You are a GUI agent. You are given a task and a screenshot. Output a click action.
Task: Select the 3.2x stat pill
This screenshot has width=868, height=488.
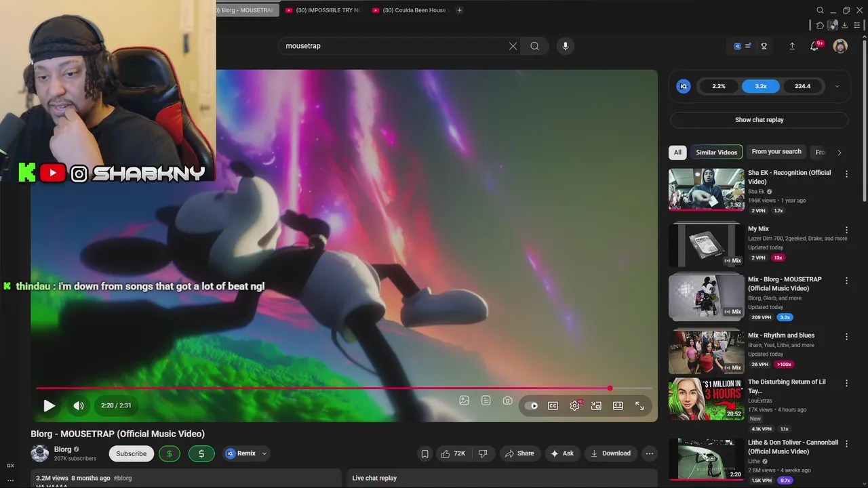tap(761, 86)
